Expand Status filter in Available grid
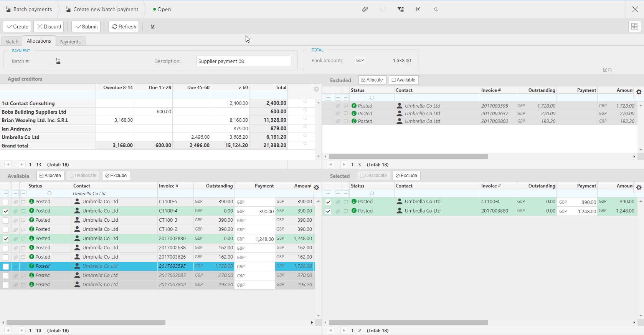This screenshot has width=644, height=335. 50,193
